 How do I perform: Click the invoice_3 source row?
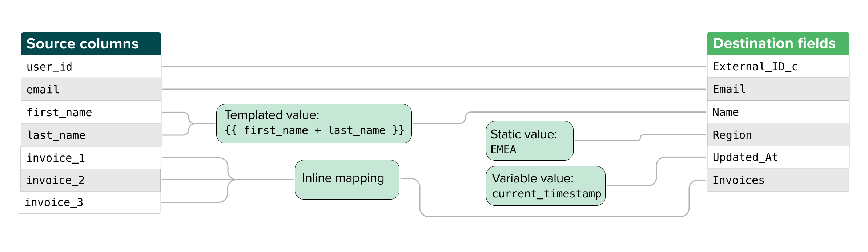tap(89, 202)
